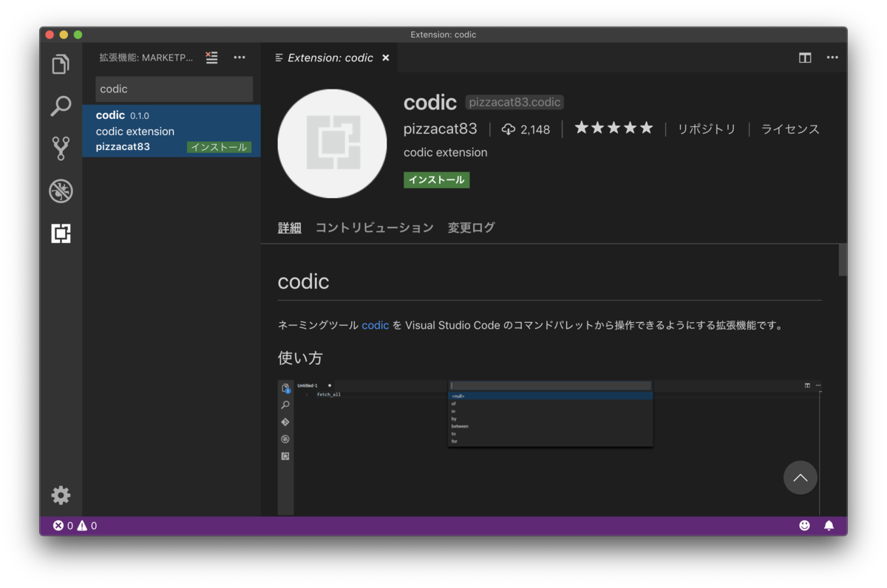The width and height of the screenshot is (887, 588).
Task: Click the codic extension logo image
Action: (332, 143)
